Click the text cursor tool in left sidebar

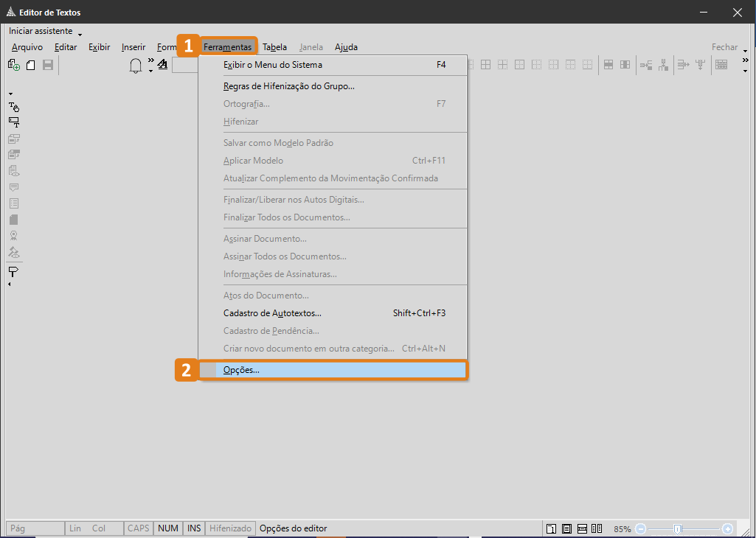(x=13, y=107)
